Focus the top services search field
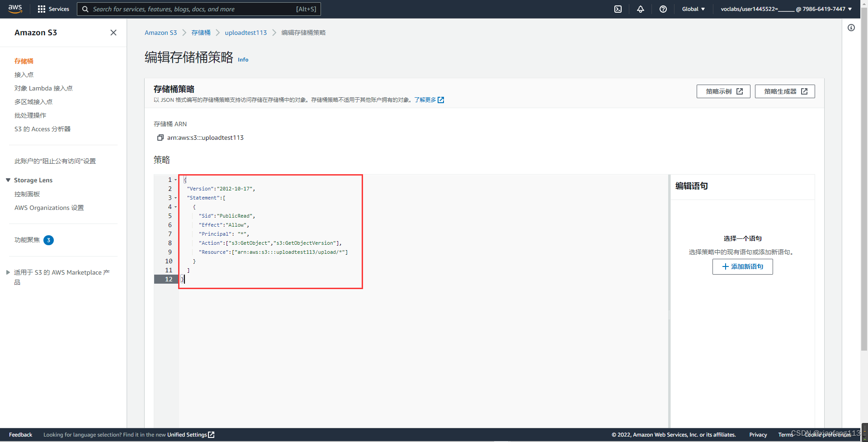 (199, 9)
